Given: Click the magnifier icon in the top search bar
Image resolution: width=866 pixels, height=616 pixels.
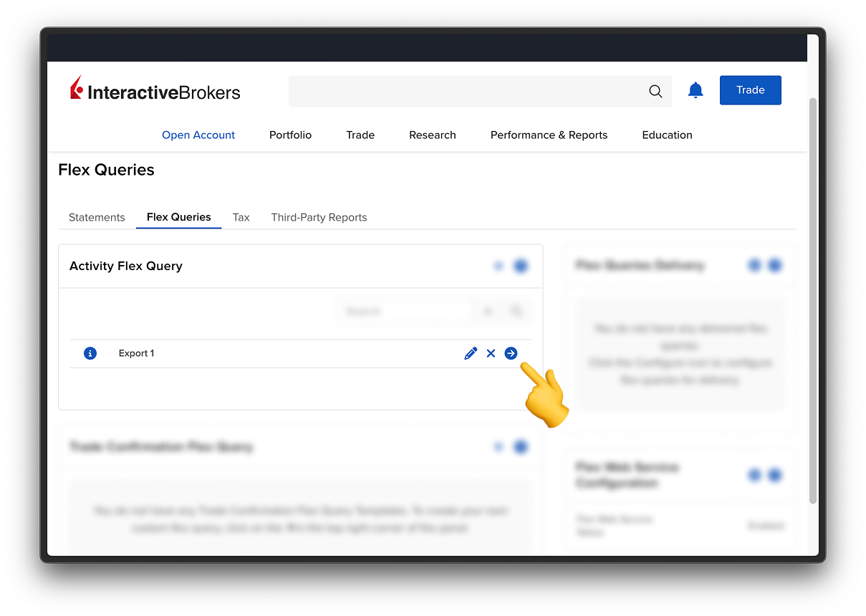Looking at the screenshot, I should point(655,91).
